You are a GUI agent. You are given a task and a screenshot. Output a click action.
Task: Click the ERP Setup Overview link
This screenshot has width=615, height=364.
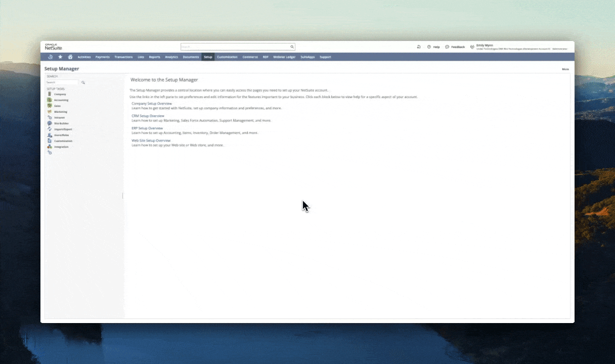(x=147, y=128)
